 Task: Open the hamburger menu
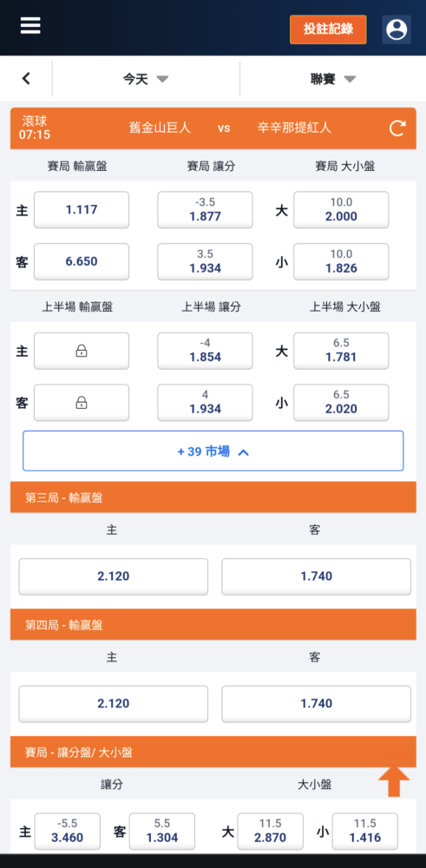click(x=30, y=25)
